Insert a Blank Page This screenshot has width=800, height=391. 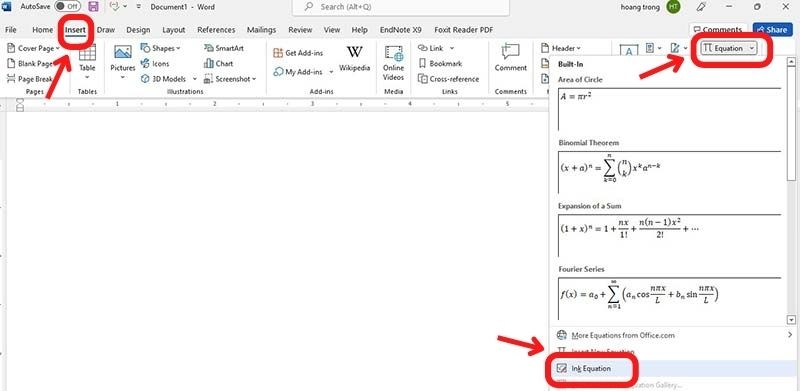(31, 64)
